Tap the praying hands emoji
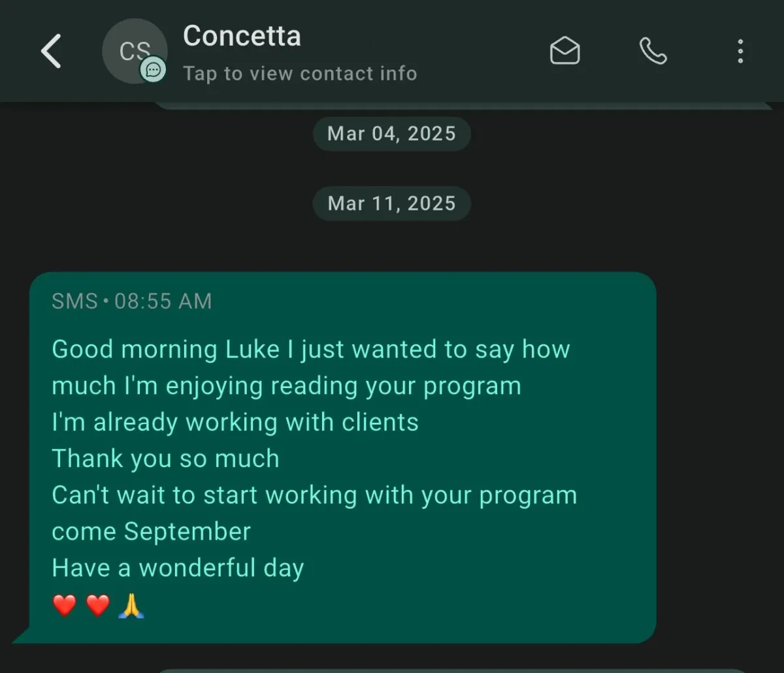Screen dimensions: 784x673 pyautogui.click(x=131, y=606)
